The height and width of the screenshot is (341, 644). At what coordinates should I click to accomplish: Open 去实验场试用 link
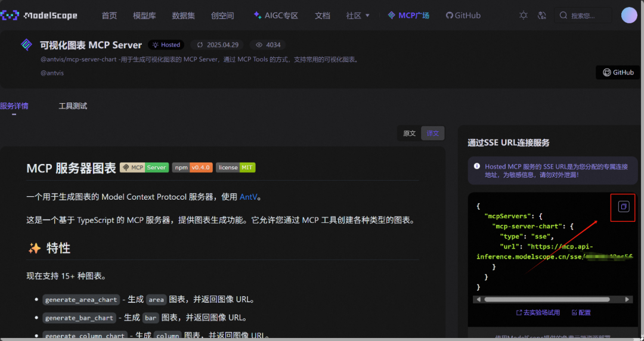pos(538,312)
